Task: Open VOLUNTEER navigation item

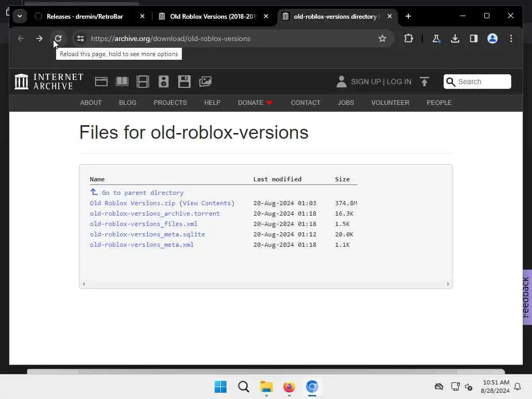Action: pos(390,102)
